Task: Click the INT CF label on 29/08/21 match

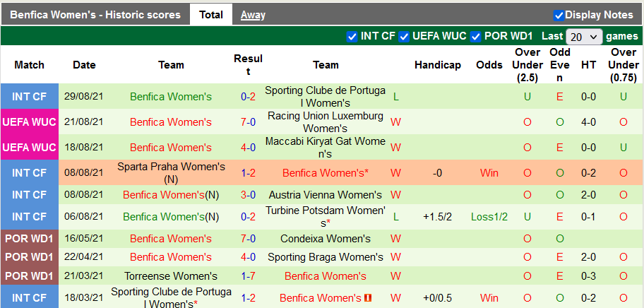Action: pos(30,96)
